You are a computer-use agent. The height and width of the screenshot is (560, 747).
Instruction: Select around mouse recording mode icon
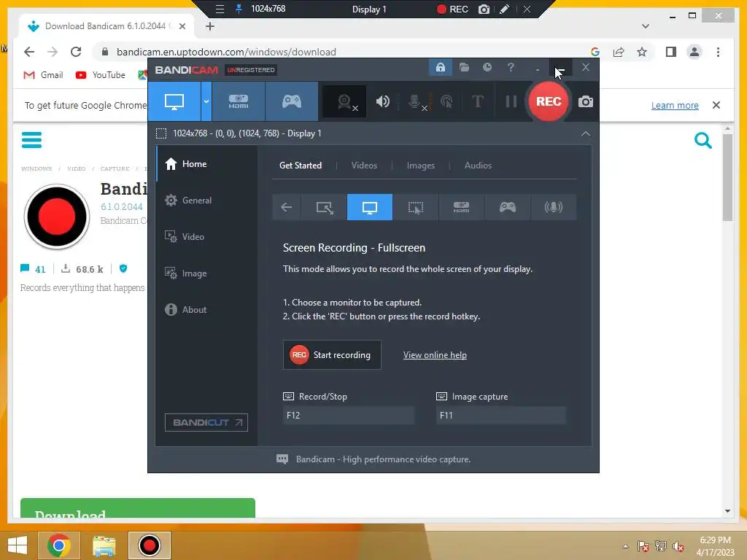pyautogui.click(x=415, y=207)
